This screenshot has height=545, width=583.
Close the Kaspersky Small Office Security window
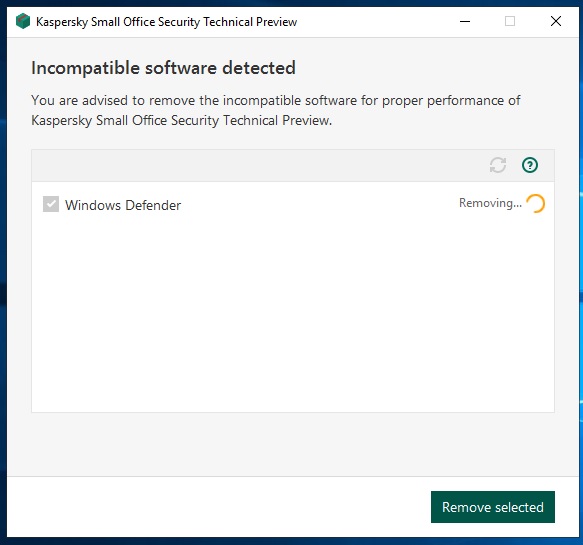tap(556, 21)
